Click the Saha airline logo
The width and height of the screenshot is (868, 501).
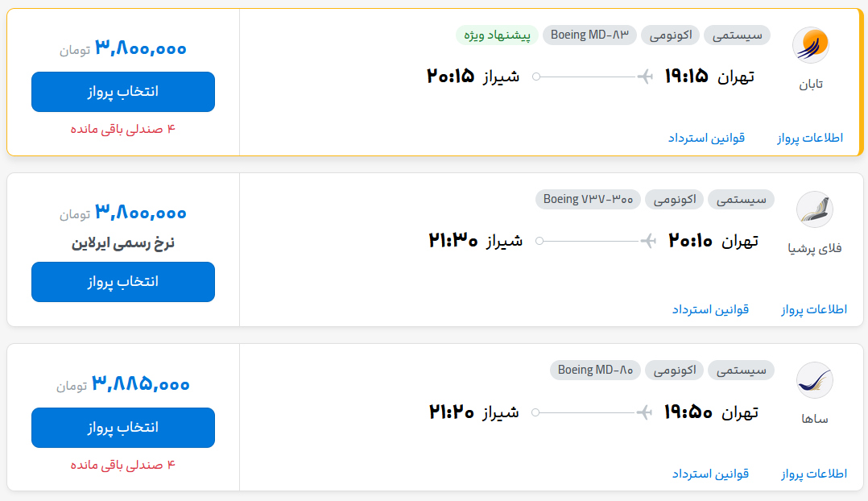point(814,380)
